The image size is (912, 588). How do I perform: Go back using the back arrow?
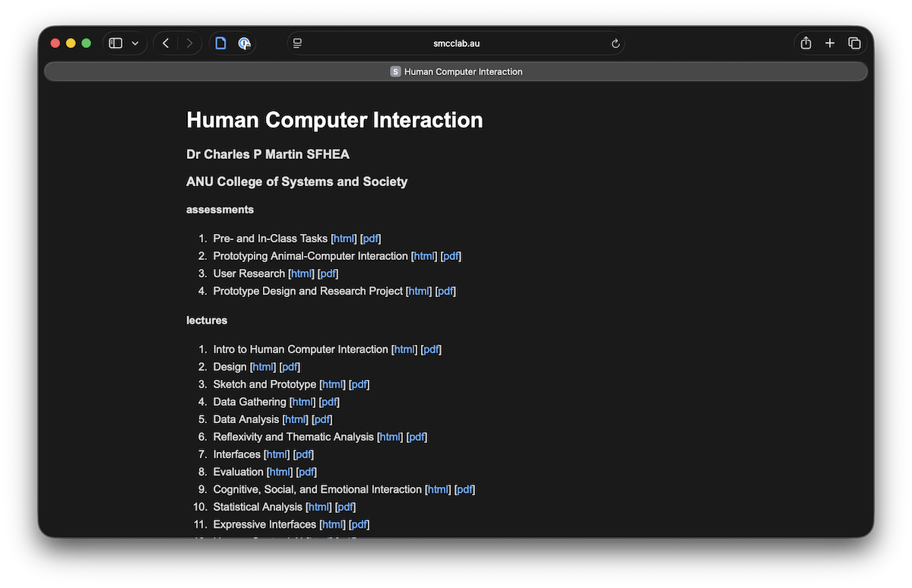point(166,43)
